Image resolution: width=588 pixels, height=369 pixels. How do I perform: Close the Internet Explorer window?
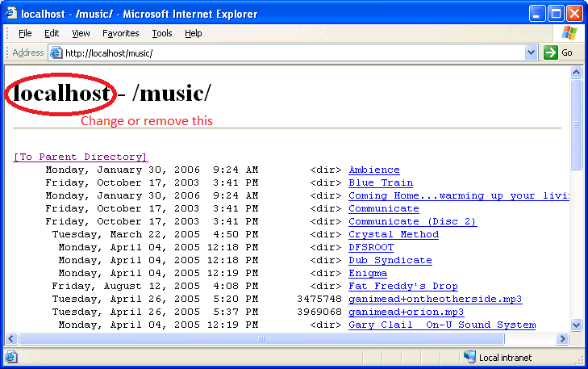(574, 14)
